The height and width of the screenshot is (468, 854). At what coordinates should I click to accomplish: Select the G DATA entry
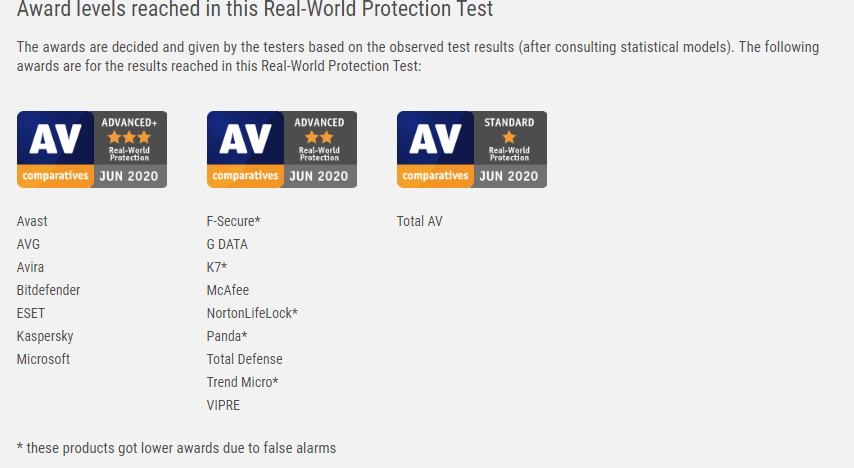[227, 244]
